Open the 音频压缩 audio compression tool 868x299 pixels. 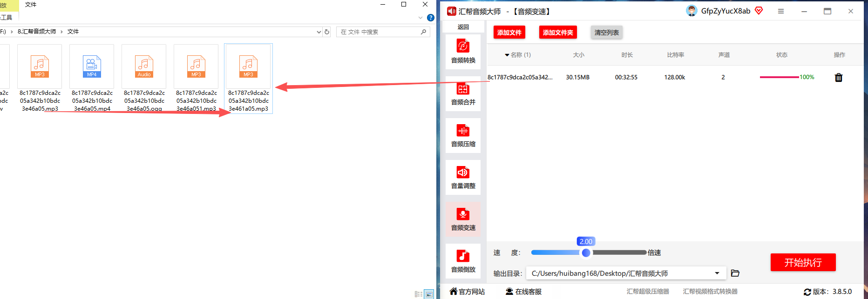point(463,135)
